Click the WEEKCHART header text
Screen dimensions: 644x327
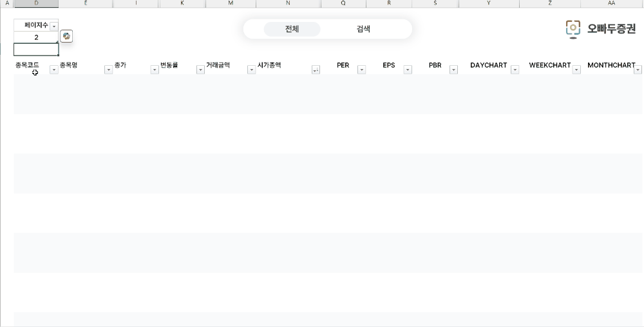point(550,65)
